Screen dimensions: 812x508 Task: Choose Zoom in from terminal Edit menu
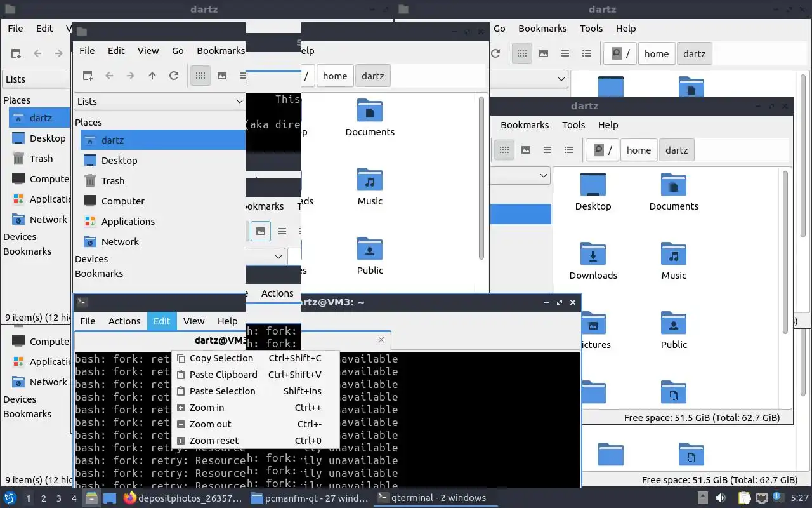coord(256,408)
